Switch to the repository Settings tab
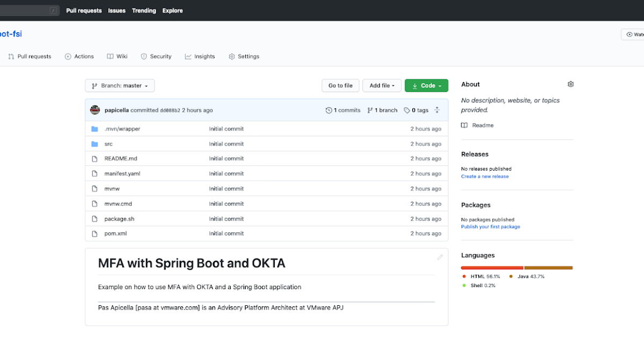The image size is (644, 338). [x=244, y=56]
